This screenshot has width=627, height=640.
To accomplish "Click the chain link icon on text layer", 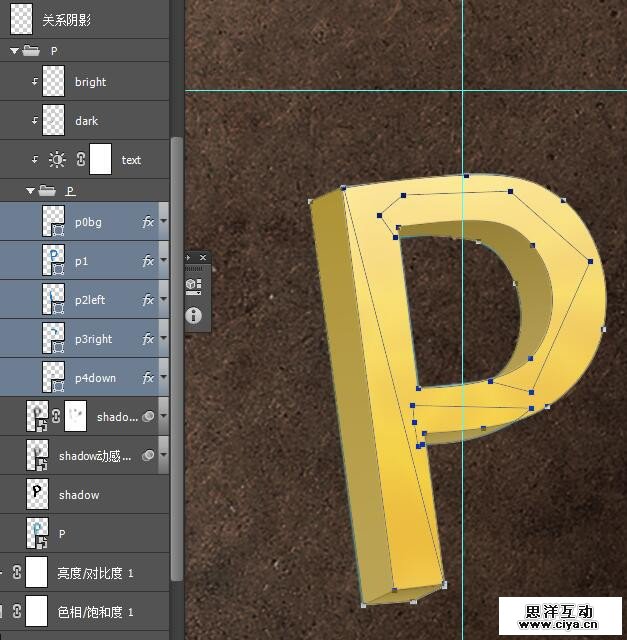I will 81,160.
